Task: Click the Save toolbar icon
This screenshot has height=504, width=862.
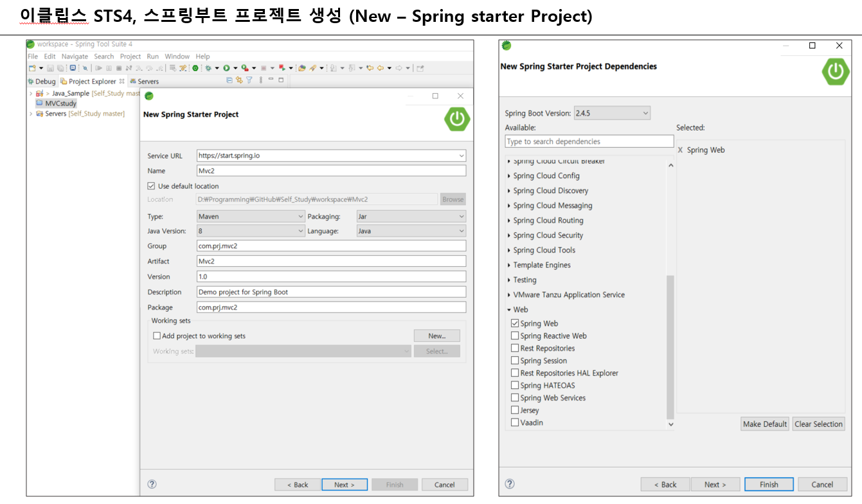Action: 50,68
